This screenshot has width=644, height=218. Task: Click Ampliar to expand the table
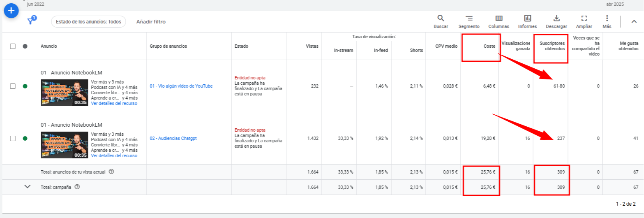[x=584, y=19]
